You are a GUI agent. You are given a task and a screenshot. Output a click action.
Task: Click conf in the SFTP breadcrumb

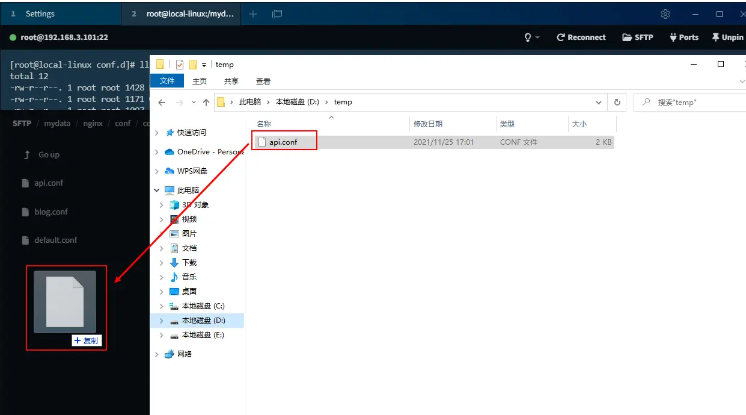[x=122, y=123]
